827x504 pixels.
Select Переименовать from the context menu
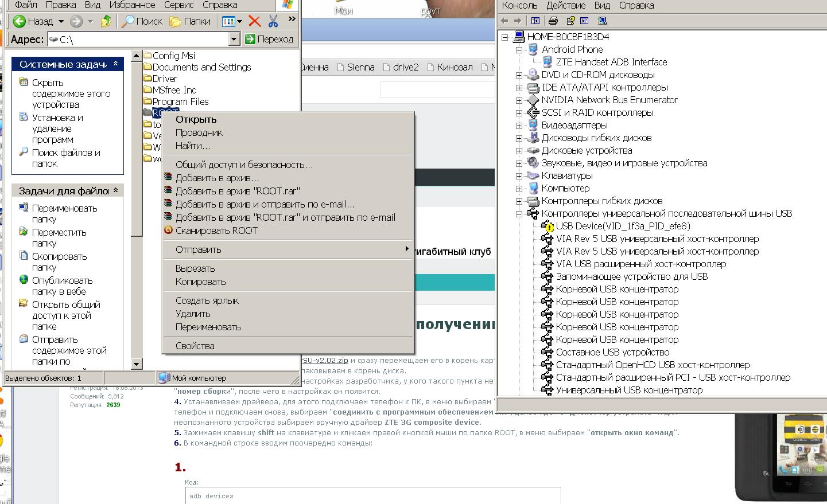[x=208, y=327]
